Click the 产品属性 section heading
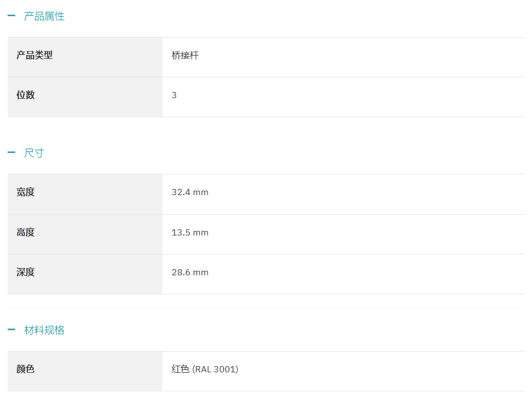 tap(44, 16)
